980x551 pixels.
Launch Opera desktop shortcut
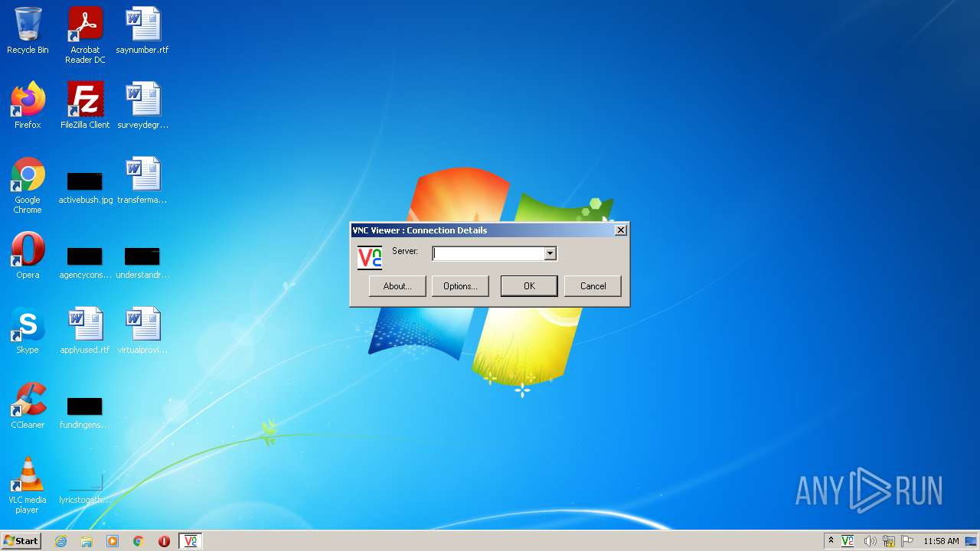[x=28, y=256]
